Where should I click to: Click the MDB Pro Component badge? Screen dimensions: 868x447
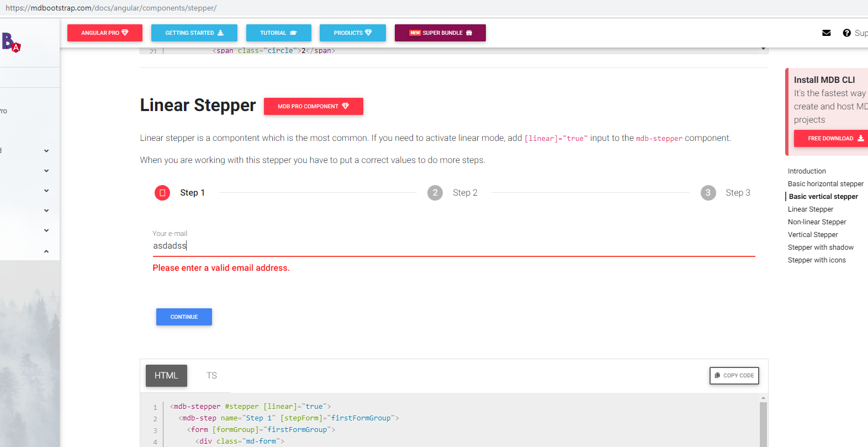314,106
